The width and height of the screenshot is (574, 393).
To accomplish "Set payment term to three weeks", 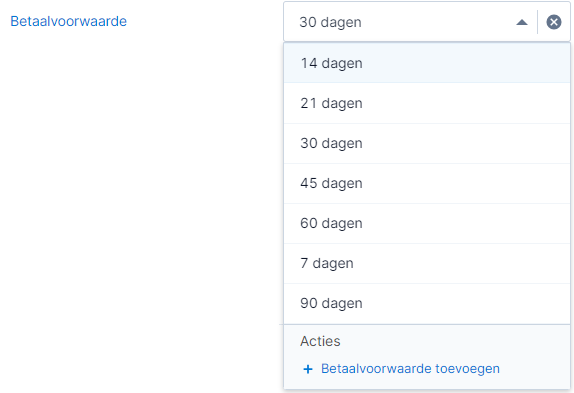I will (427, 103).
